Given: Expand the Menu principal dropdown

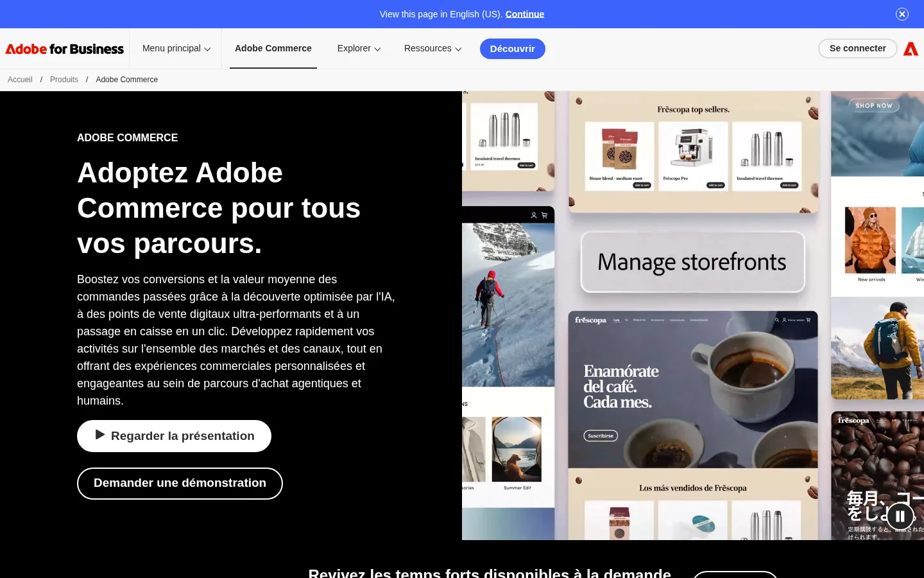Looking at the screenshot, I should tap(176, 49).
